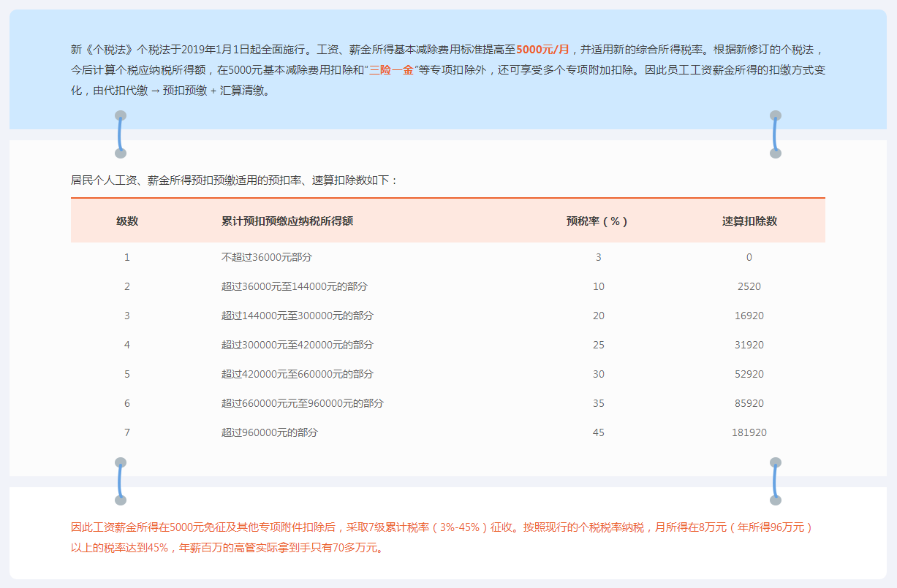Click the highlighted 5000元/月 text

tap(542, 50)
